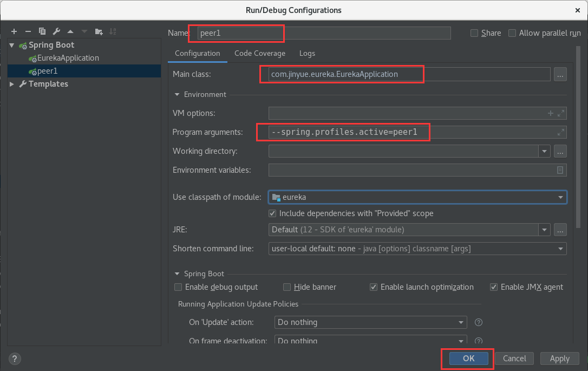
Task: Open the Environment variables editor icon
Action: pos(560,170)
